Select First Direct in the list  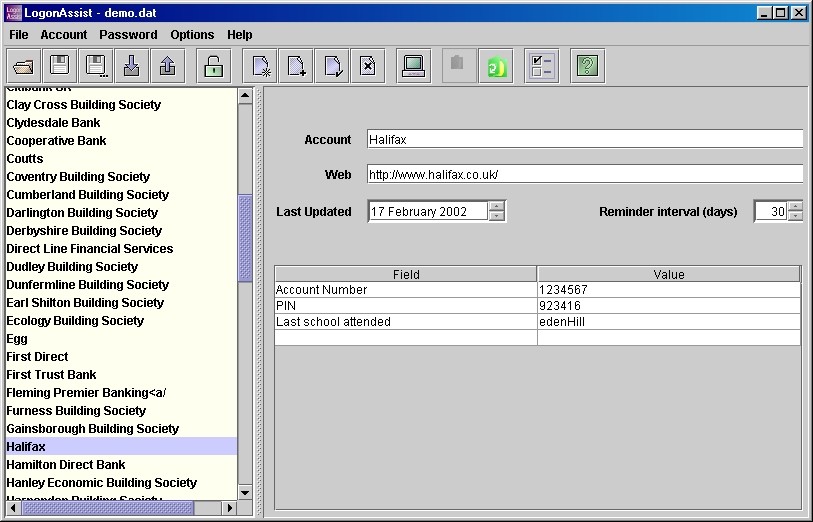121,357
